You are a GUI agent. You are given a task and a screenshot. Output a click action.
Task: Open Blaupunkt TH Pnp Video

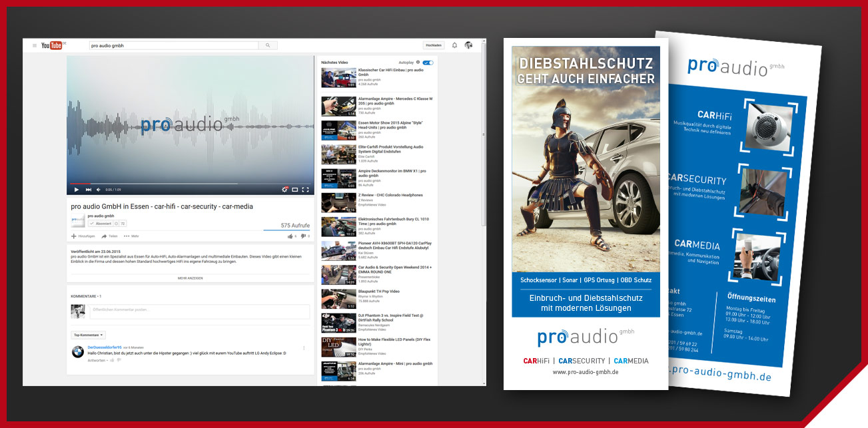click(x=376, y=299)
